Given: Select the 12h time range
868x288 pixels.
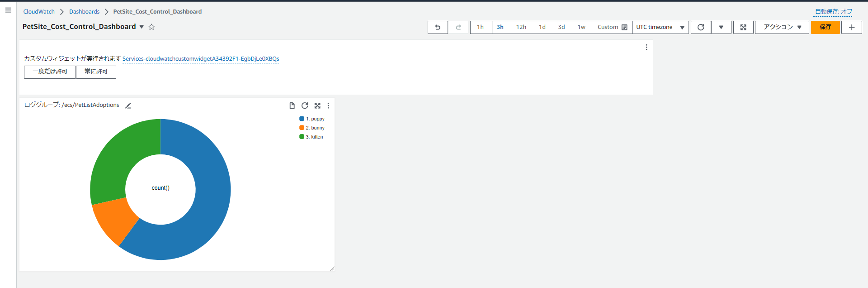Looking at the screenshot, I should click(x=521, y=27).
